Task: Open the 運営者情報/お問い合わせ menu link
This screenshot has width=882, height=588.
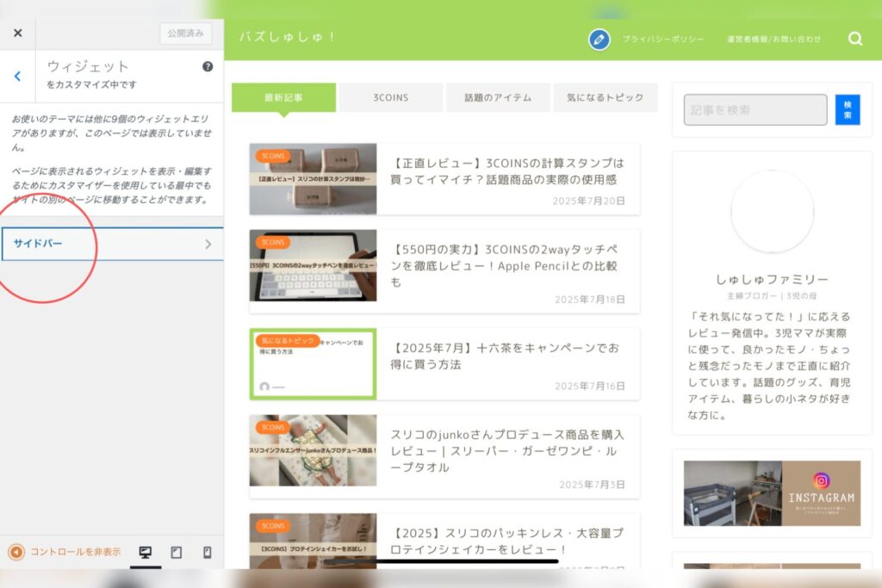Action: [773, 40]
